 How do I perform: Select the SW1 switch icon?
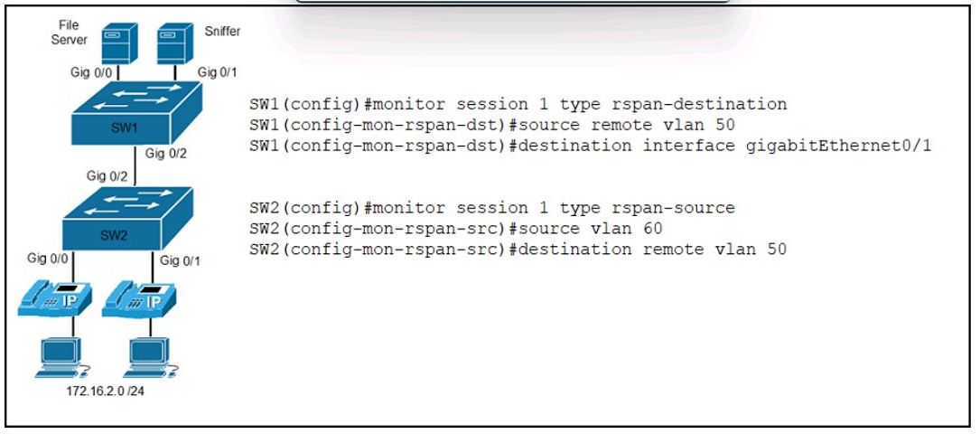point(137,113)
